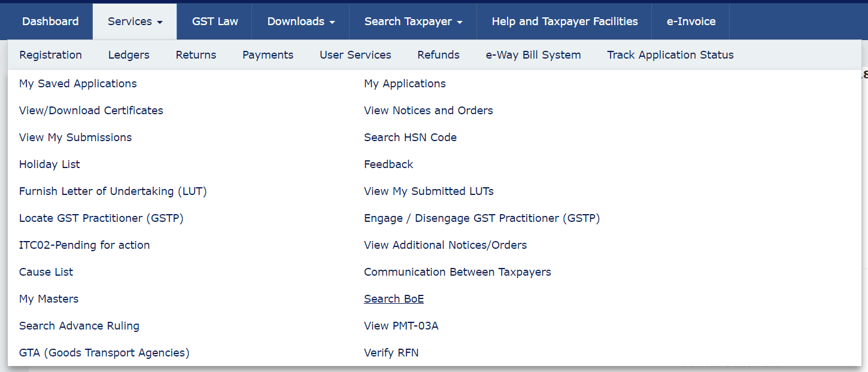Open the Dashboard tab

coord(50,22)
